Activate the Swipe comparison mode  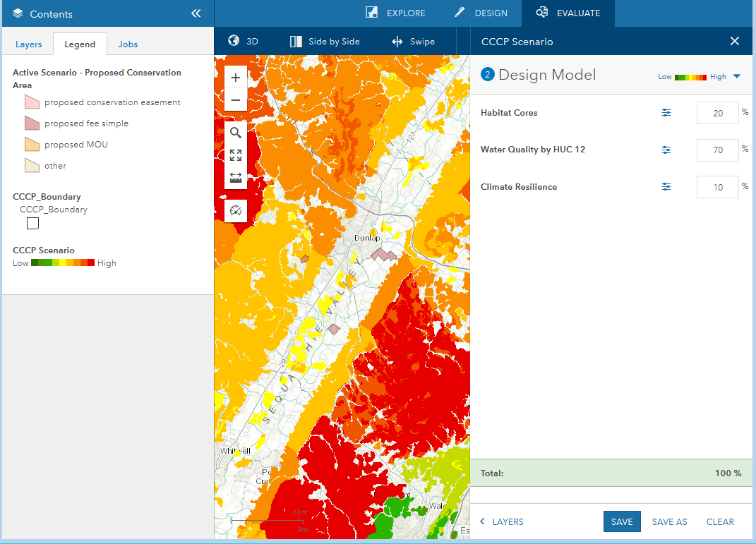414,42
